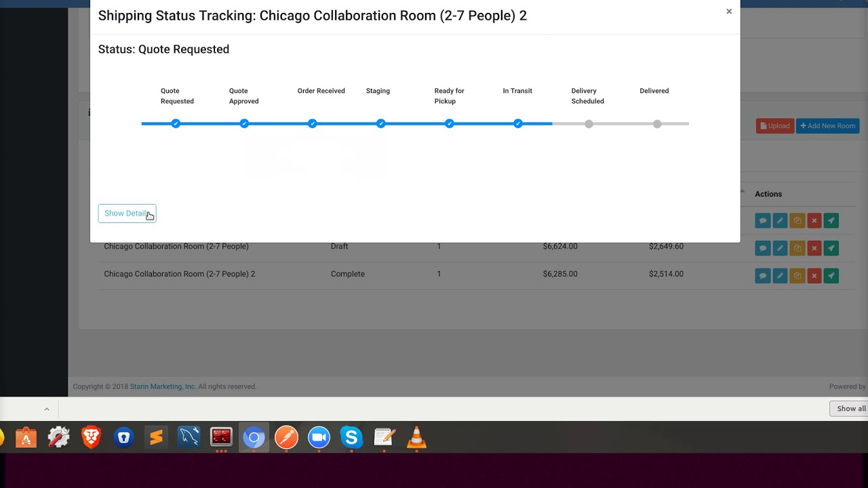
Task: Launch Brave browser from the dock
Action: point(91,438)
